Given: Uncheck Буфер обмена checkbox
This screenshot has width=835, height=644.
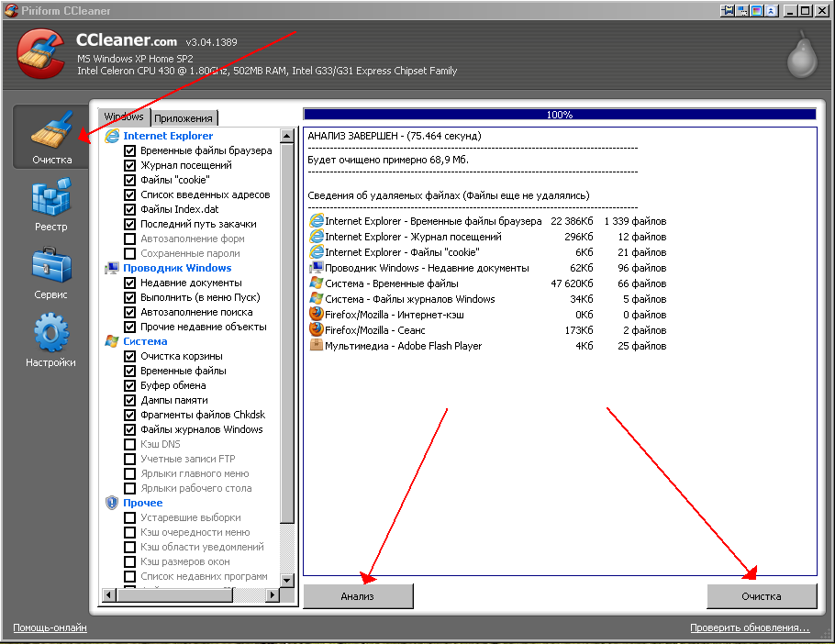Looking at the screenshot, I should [x=129, y=385].
